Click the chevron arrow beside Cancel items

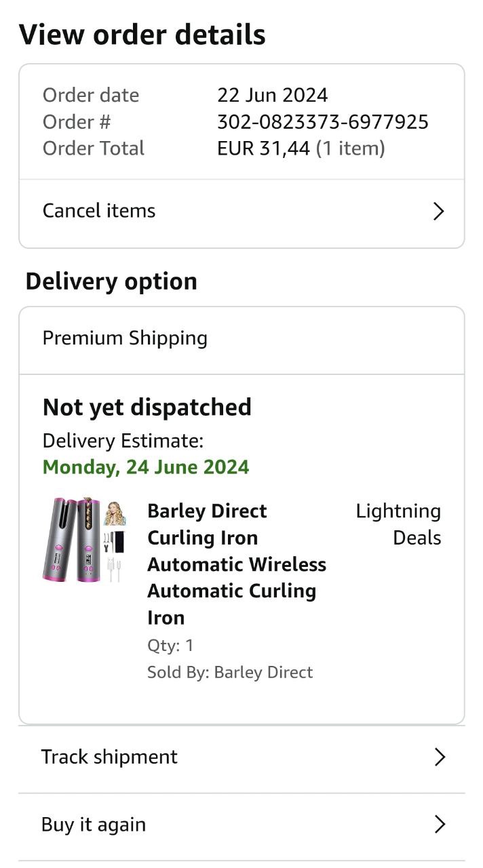click(x=439, y=212)
